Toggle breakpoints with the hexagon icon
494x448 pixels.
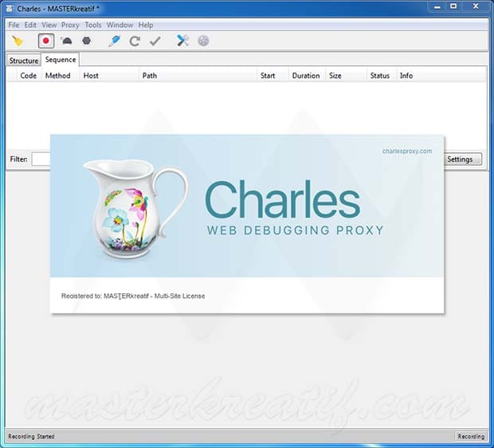tap(86, 41)
